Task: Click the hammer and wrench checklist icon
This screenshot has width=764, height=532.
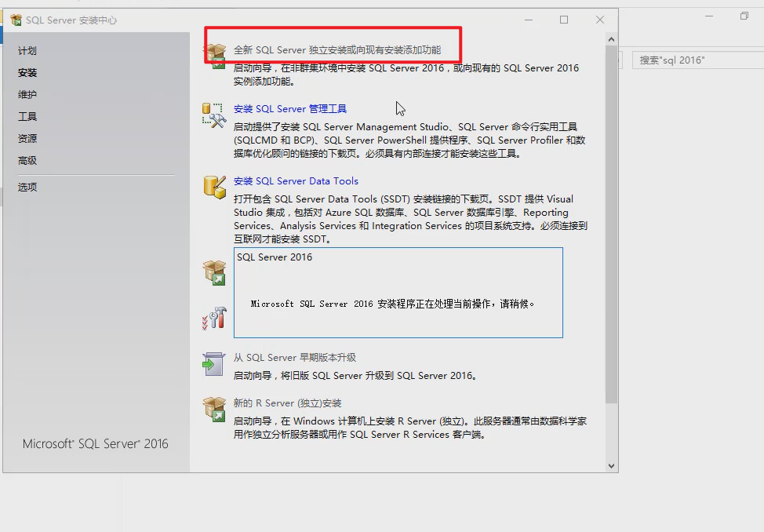Action: (x=214, y=319)
